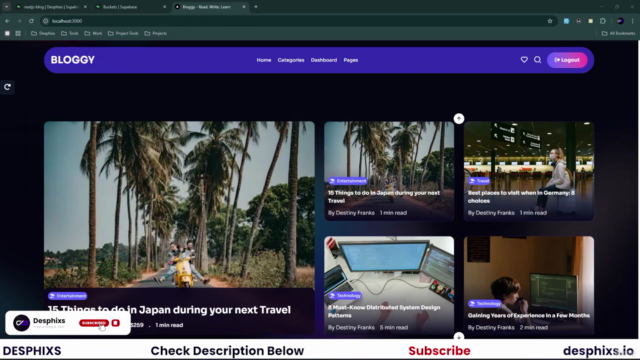
Task: Switch to the Buckets Supabase tab
Action: click(x=131, y=7)
